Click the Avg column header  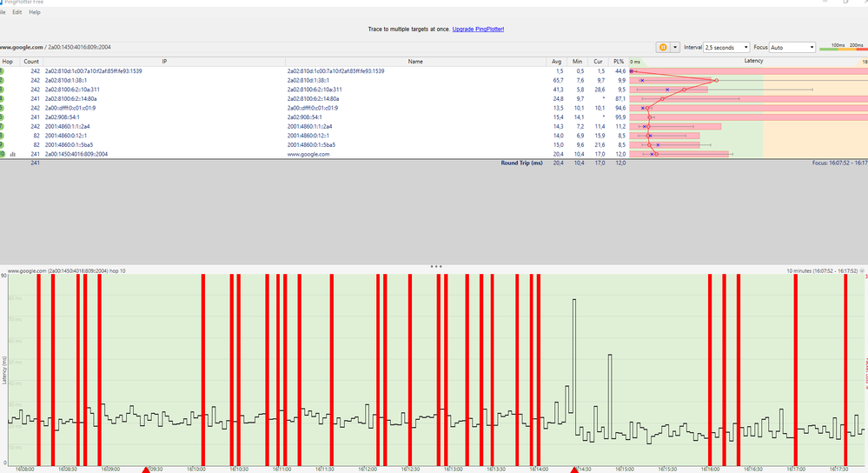[x=556, y=62]
